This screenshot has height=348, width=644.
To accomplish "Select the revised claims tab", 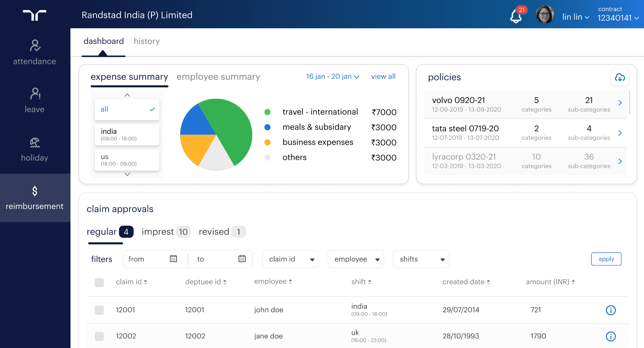I will tap(222, 232).
